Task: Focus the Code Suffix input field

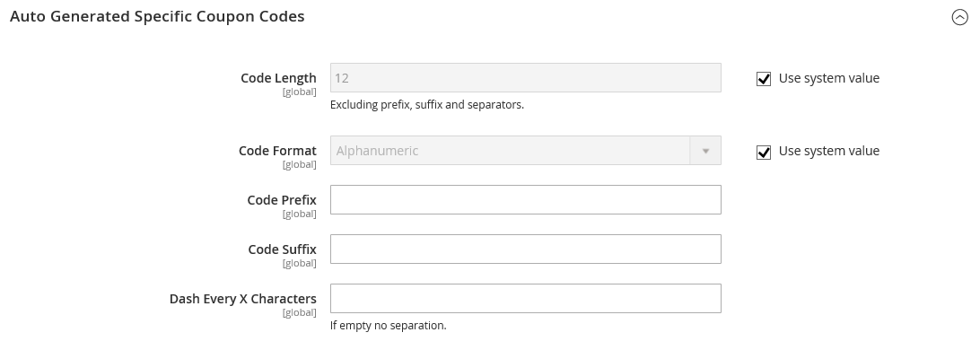Action: [526, 249]
